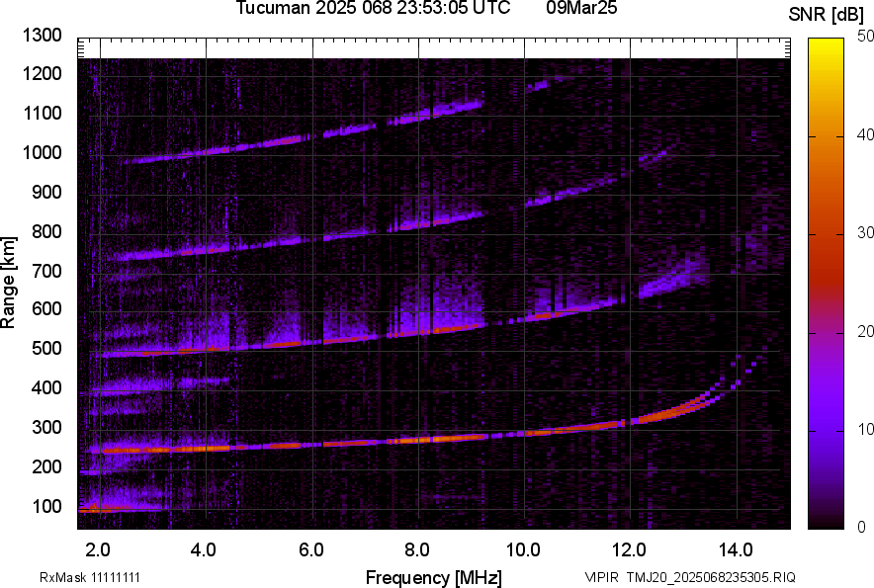The height and width of the screenshot is (588, 874).
Task: Click the Range [km] axis label
Action: pos(9,283)
